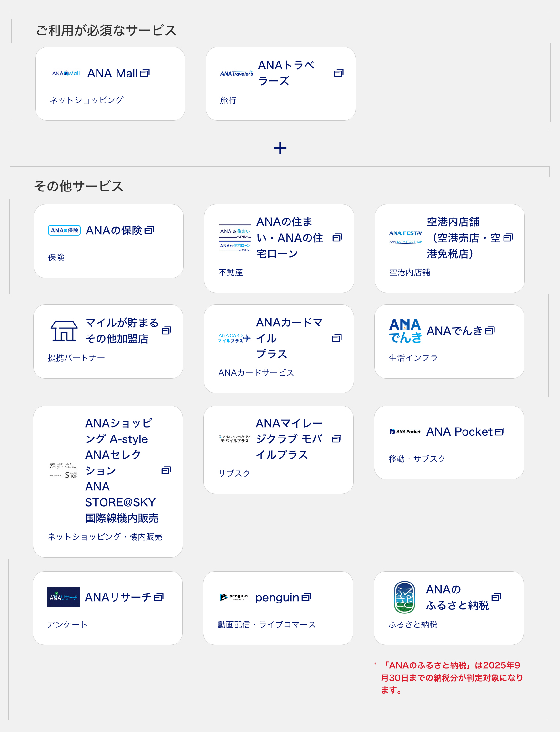Image resolution: width=560 pixels, height=732 pixels.
Task: Click ご利用が必須なサービス heading
Action: 106,30
